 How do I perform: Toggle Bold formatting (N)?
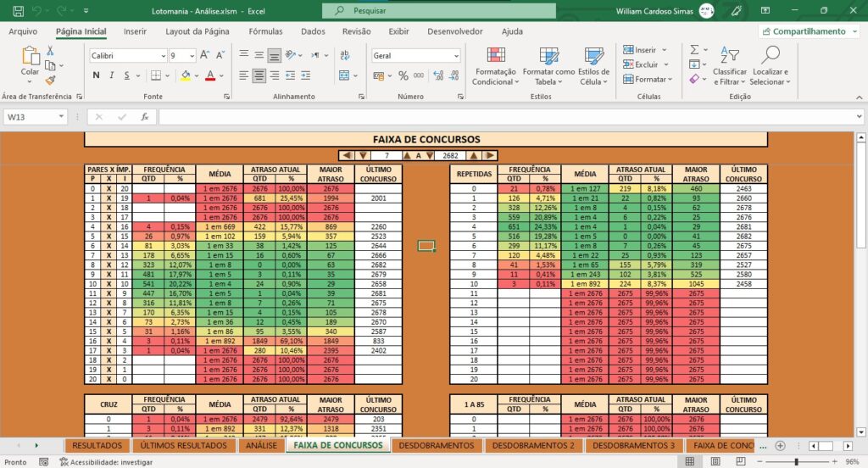point(97,75)
